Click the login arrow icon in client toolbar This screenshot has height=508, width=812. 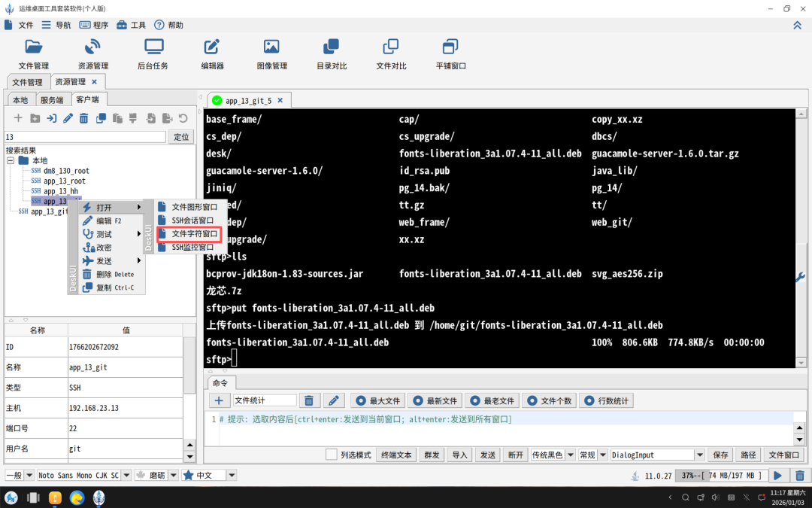click(51, 118)
